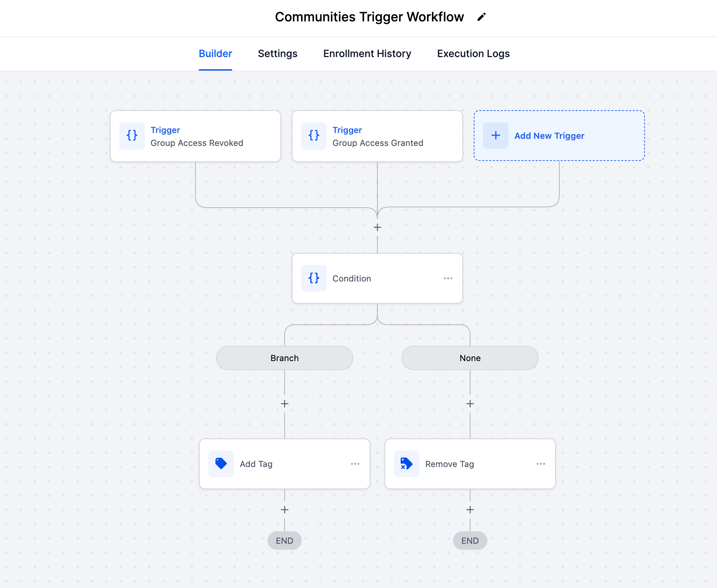Open the Add Tag options menu

[x=355, y=463]
